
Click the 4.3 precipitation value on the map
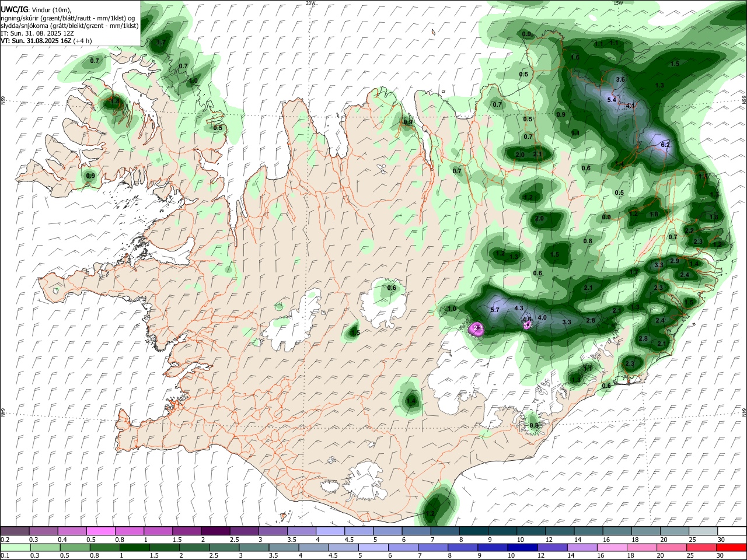[519, 308]
